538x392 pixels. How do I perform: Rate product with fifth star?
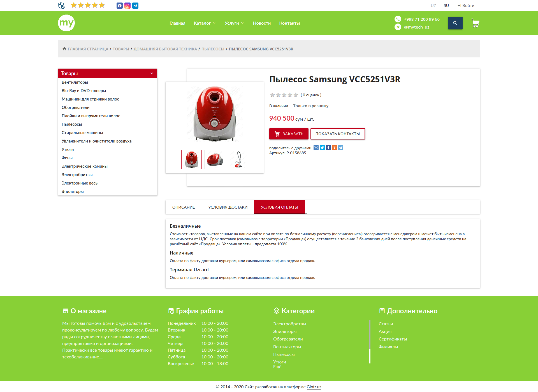coord(296,95)
